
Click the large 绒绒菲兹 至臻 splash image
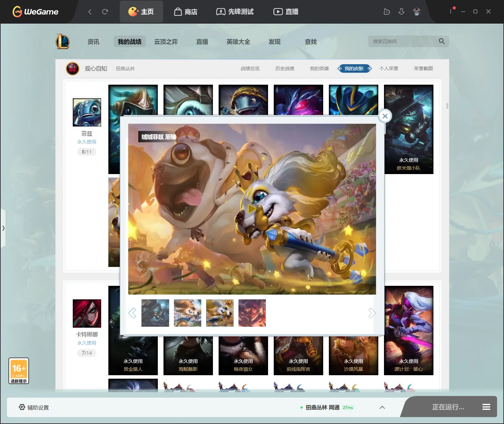252,209
